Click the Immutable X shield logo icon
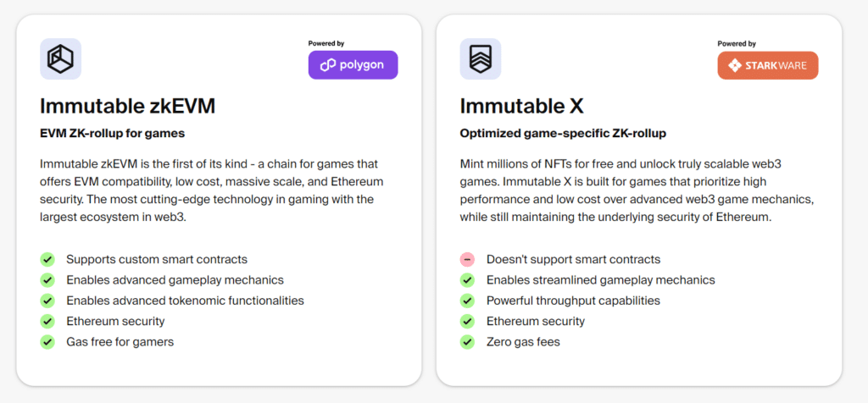The image size is (868, 403). pos(481,59)
